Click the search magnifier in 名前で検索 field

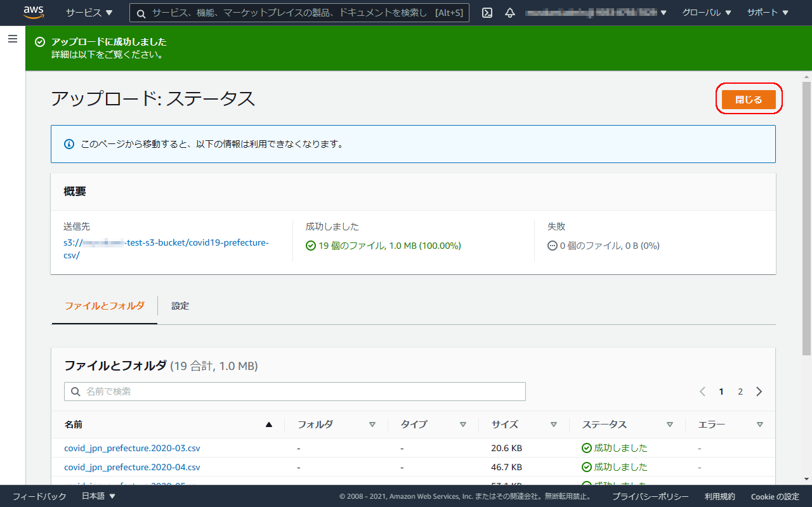[75, 392]
